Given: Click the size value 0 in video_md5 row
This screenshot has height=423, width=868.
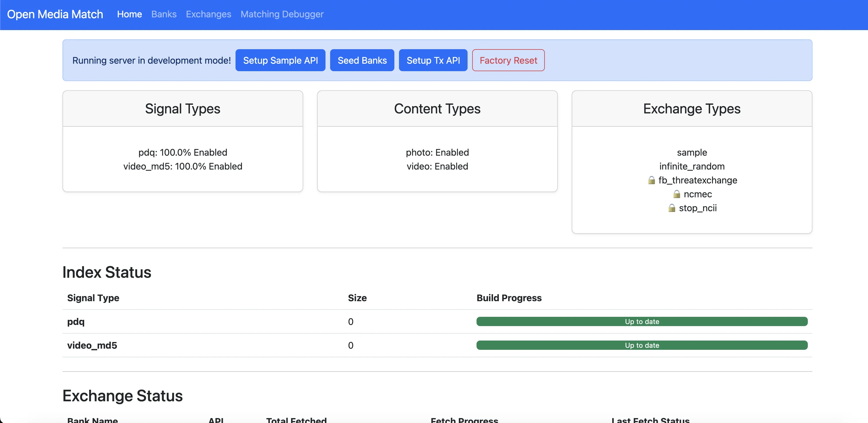Looking at the screenshot, I should (351, 345).
